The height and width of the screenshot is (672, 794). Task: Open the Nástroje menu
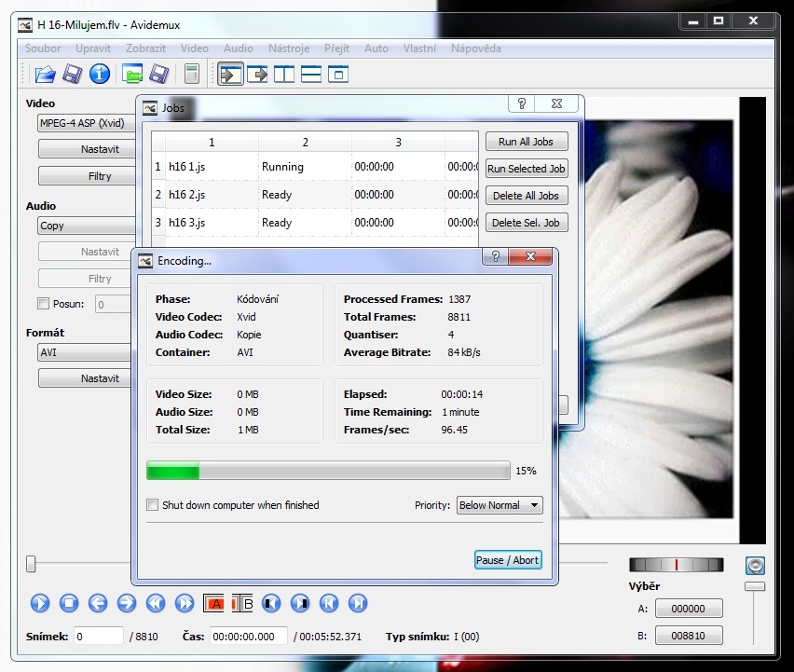pyautogui.click(x=288, y=48)
